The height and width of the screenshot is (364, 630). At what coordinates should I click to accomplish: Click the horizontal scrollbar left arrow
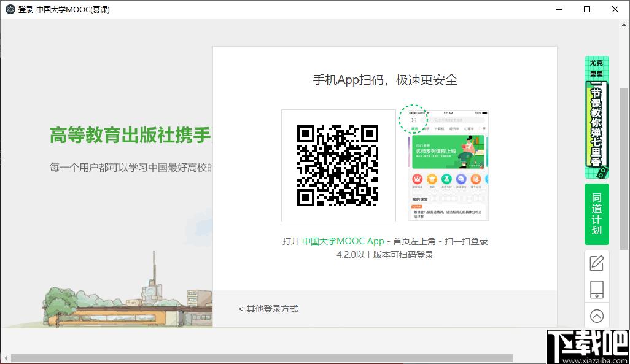click(5, 358)
